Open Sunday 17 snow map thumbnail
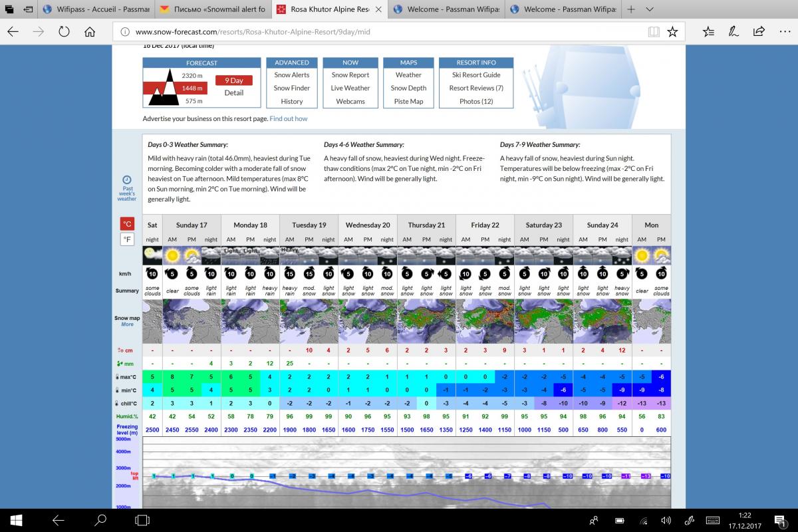Viewport: 798px width, 532px height. (192, 321)
